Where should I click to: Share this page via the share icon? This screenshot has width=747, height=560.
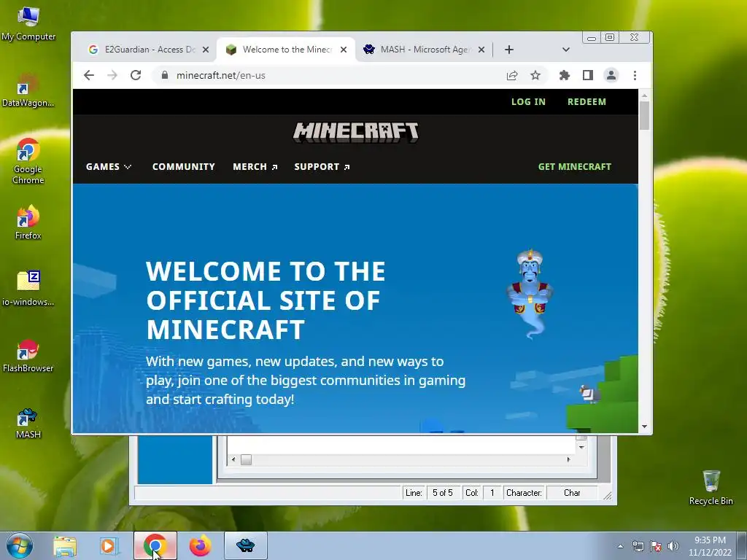[512, 75]
